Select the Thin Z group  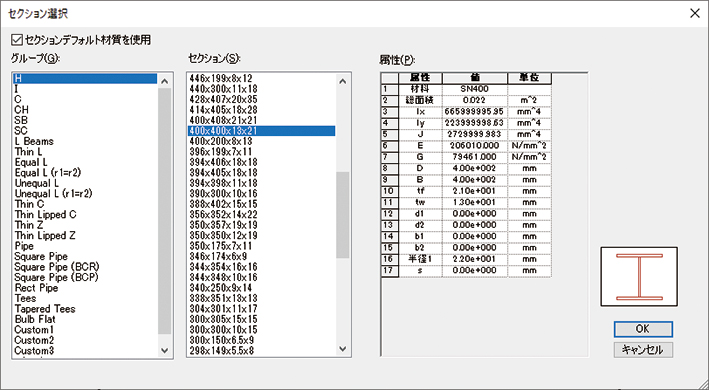(85, 225)
